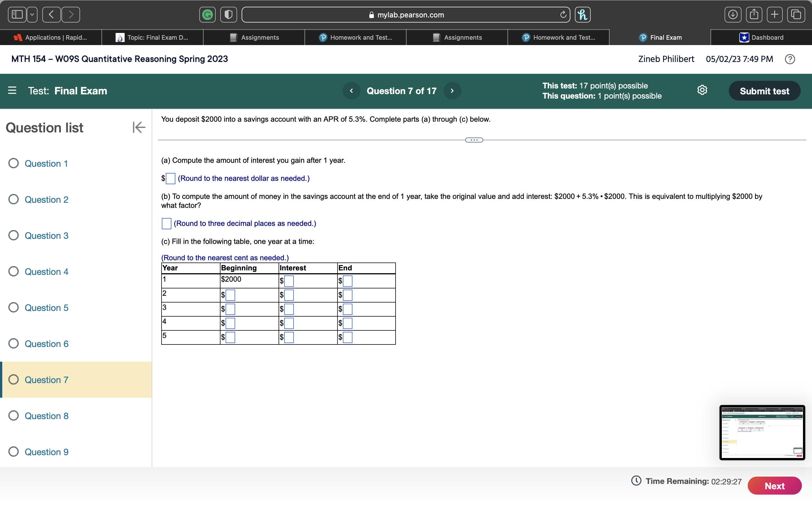Viewport: 812px width, 507px height.
Task: Collapse the Question list panel arrow
Action: (139, 127)
